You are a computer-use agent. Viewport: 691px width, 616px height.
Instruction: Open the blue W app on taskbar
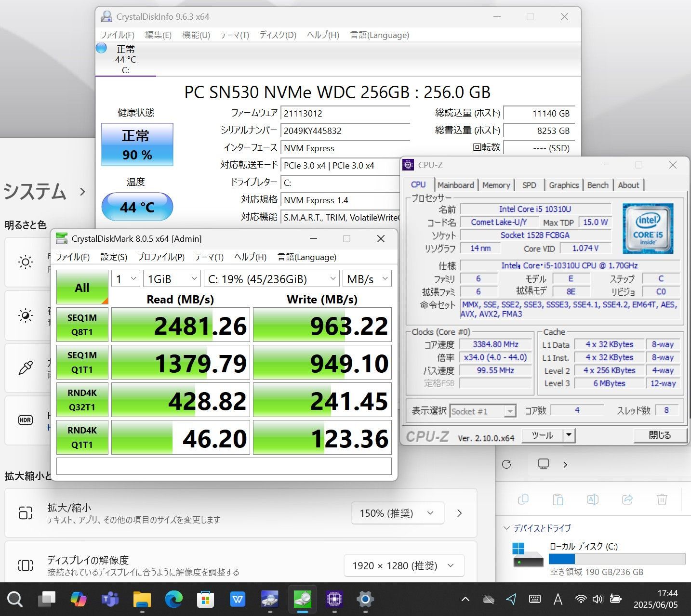click(x=238, y=599)
